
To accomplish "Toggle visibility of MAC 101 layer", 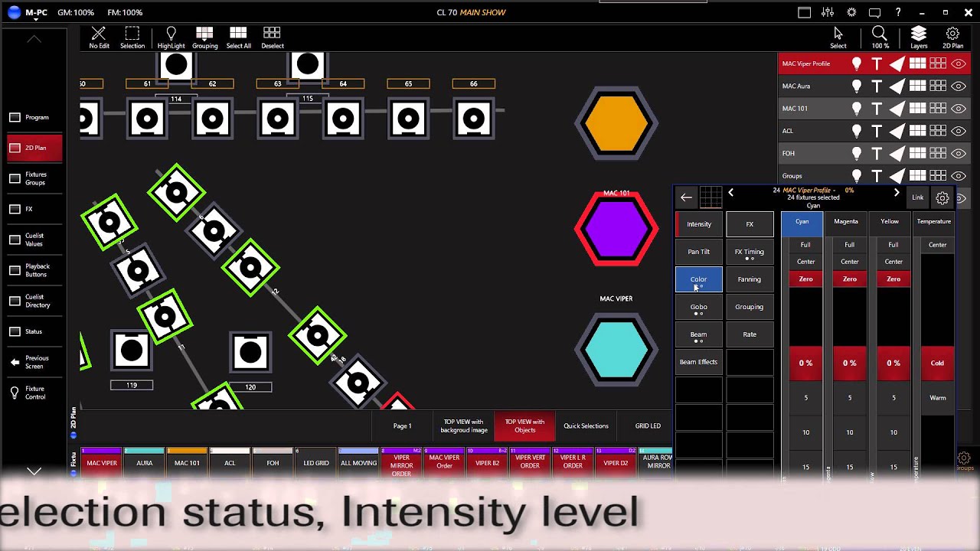I will click(959, 109).
